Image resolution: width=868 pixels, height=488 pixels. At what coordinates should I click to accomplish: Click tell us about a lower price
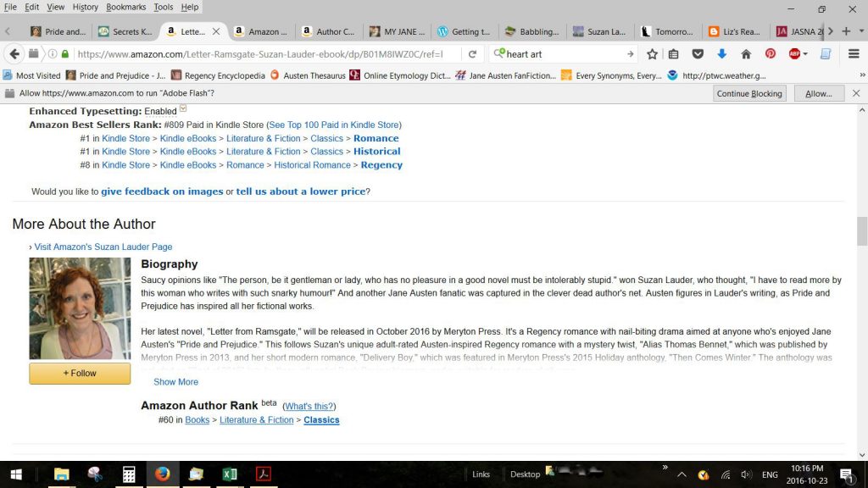(301, 191)
